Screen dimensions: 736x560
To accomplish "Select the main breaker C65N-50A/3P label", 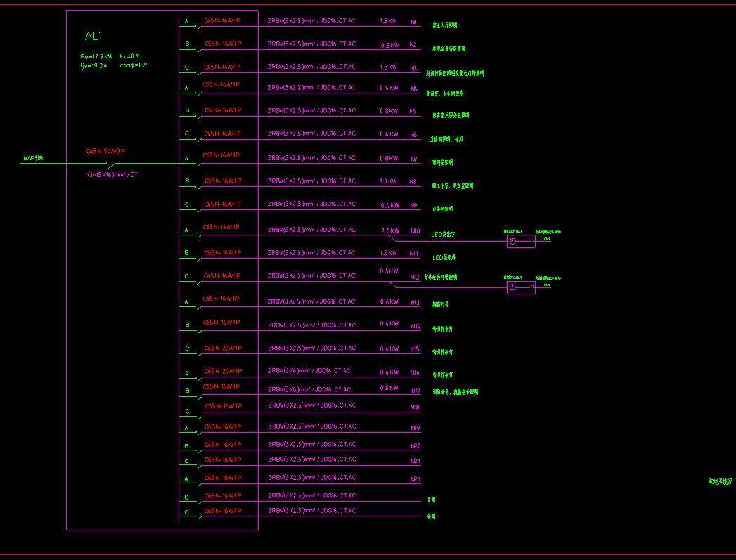I will (105, 151).
